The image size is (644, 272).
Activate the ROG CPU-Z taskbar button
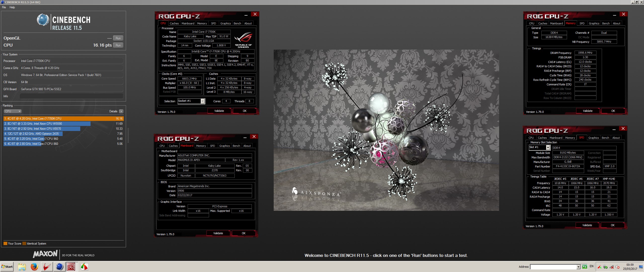71,267
